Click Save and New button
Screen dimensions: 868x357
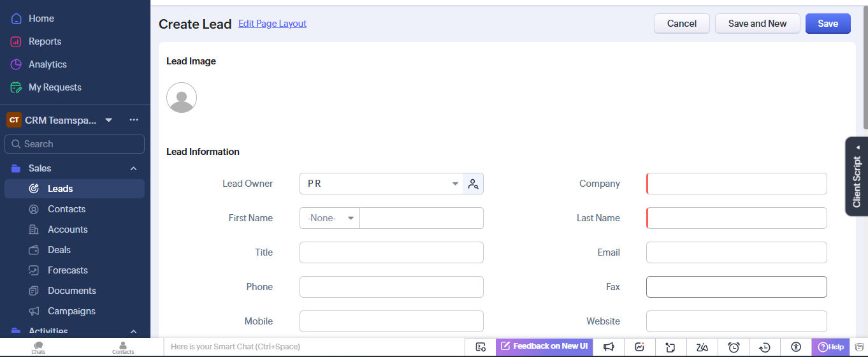point(757,24)
